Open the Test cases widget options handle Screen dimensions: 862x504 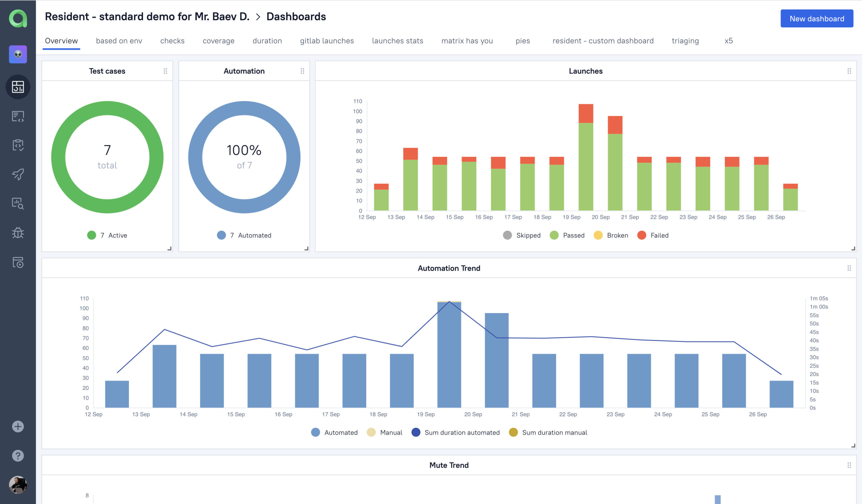point(165,71)
